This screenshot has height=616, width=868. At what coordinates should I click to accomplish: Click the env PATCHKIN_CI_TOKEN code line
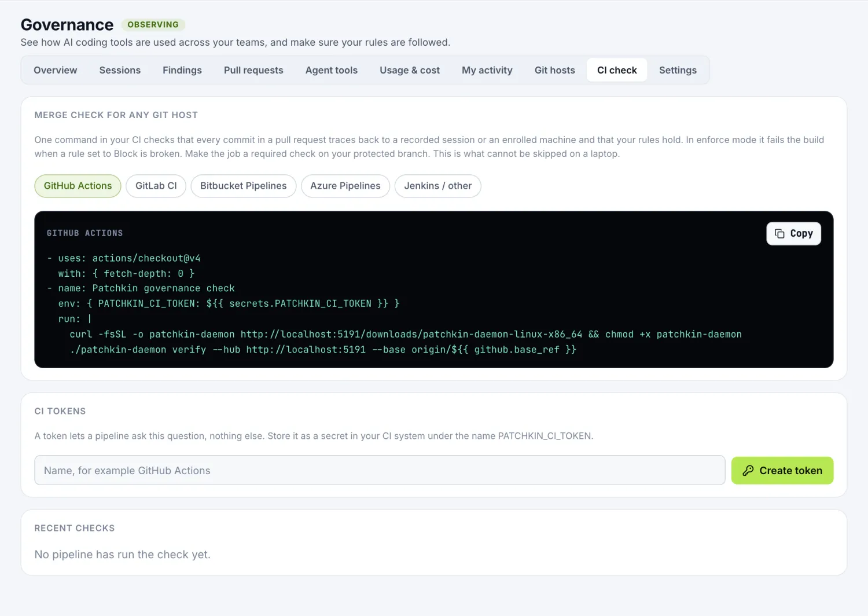(x=229, y=303)
